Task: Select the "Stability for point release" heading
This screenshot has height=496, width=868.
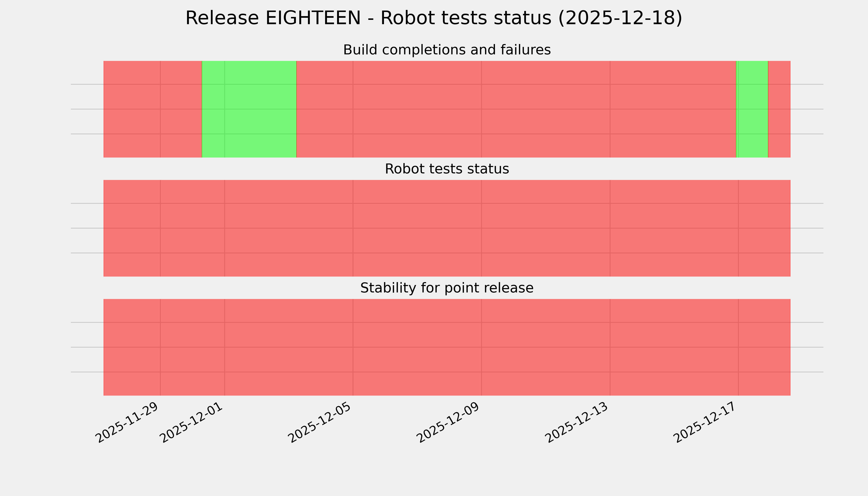Action: 447,288
